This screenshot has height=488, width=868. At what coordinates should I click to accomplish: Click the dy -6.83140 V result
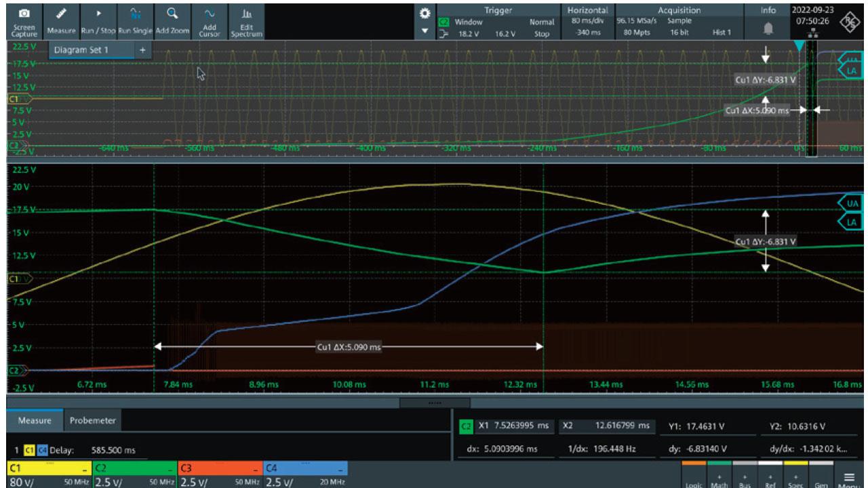point(707,448)
